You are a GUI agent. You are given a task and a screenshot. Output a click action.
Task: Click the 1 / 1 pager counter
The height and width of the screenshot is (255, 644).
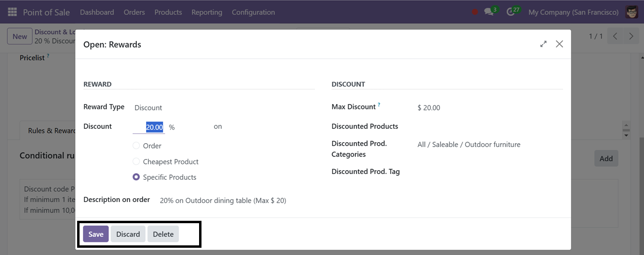596,36
